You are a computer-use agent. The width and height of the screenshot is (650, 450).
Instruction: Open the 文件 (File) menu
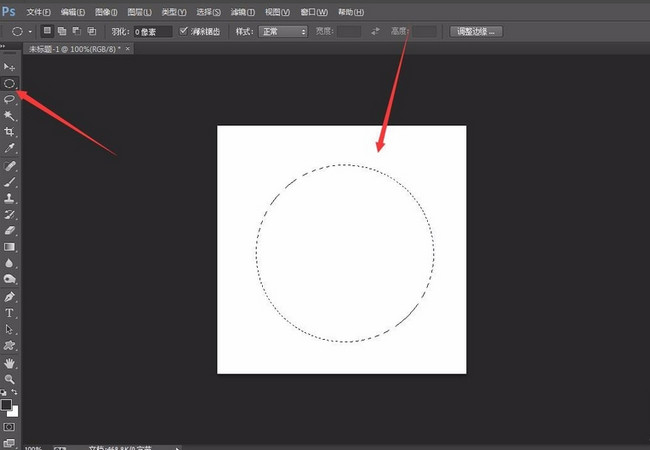click(x=38, y=12)
